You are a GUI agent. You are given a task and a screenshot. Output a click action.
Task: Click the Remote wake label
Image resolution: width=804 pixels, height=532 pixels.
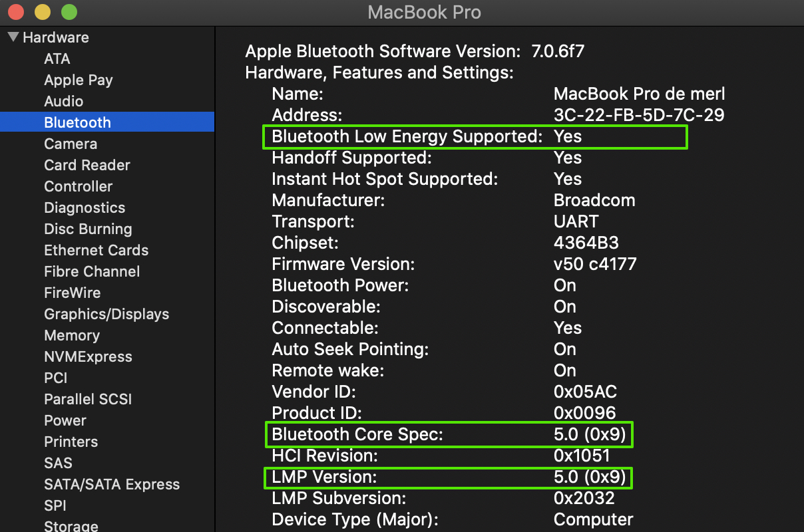[x=328, y=370]
